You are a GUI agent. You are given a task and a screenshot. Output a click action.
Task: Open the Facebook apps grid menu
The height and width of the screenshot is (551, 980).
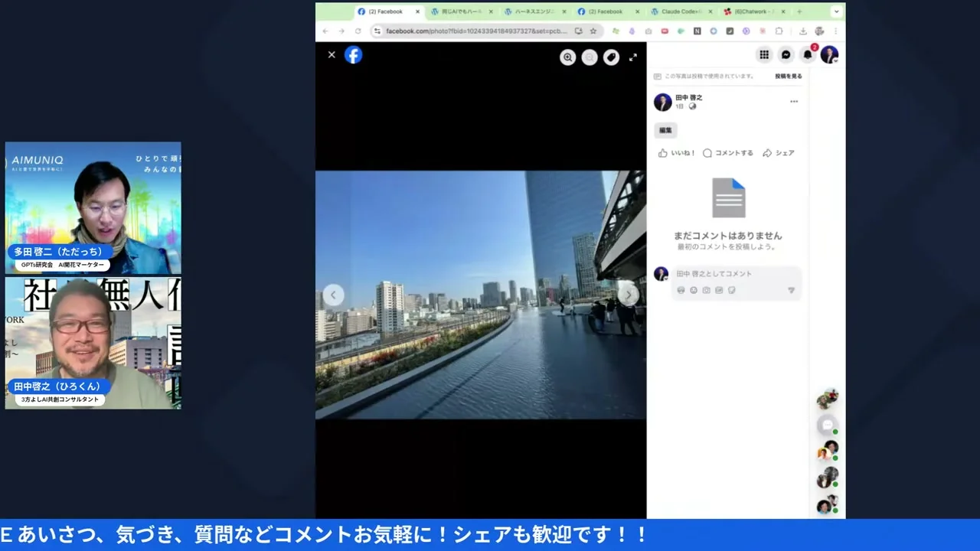pos(764,54)
